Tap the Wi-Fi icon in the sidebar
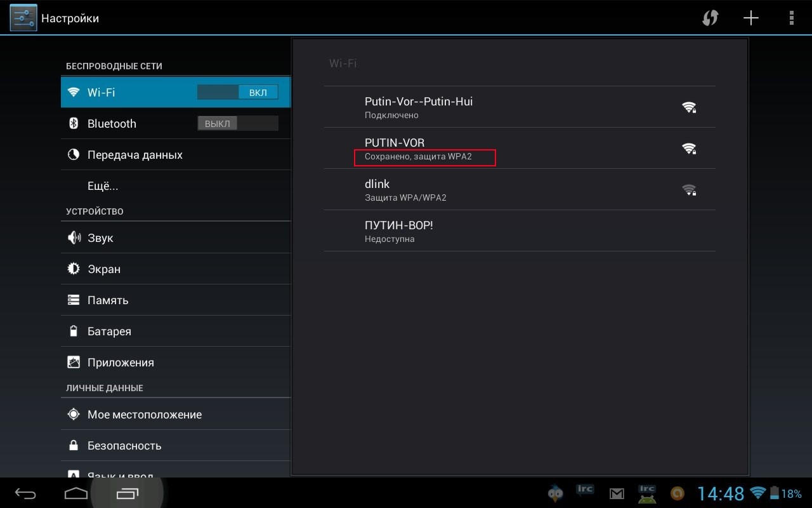This screenshot has width=812, height=508. click(74, 92)
